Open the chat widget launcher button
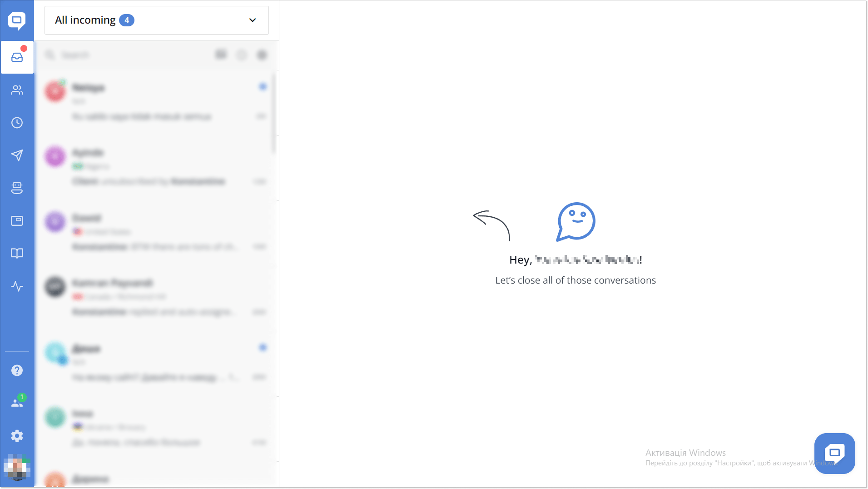The width and height of the screenshot is (868, 489). coord(834,453)
